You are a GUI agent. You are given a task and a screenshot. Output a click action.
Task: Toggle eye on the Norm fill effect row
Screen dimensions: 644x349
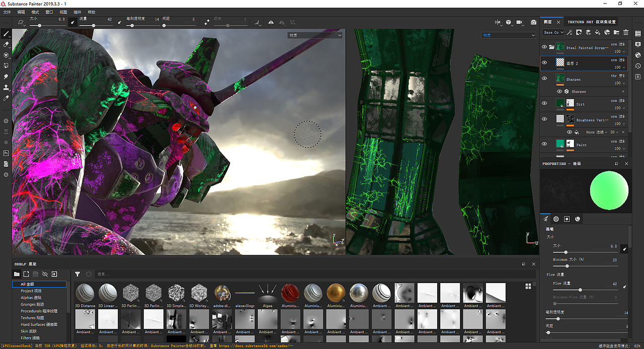pos(570,132)
